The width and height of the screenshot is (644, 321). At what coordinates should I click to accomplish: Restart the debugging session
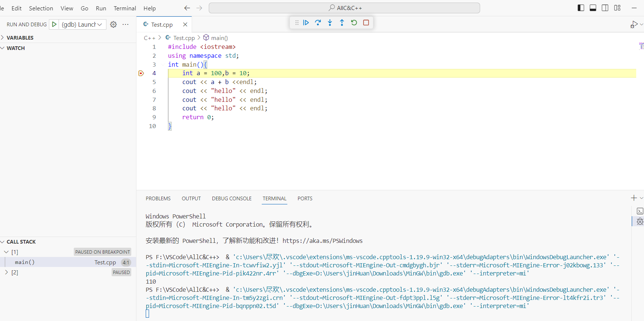354,23
